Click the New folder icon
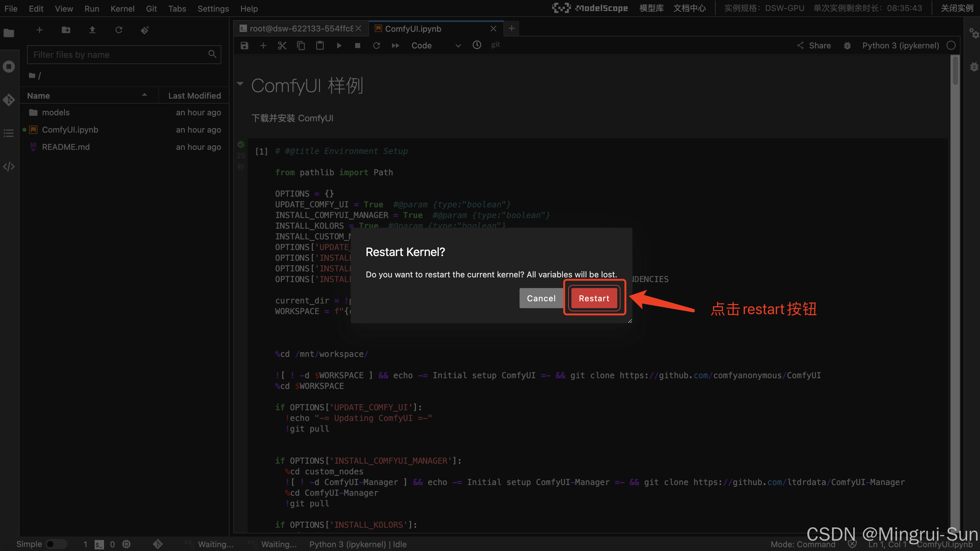 [66, 30]
